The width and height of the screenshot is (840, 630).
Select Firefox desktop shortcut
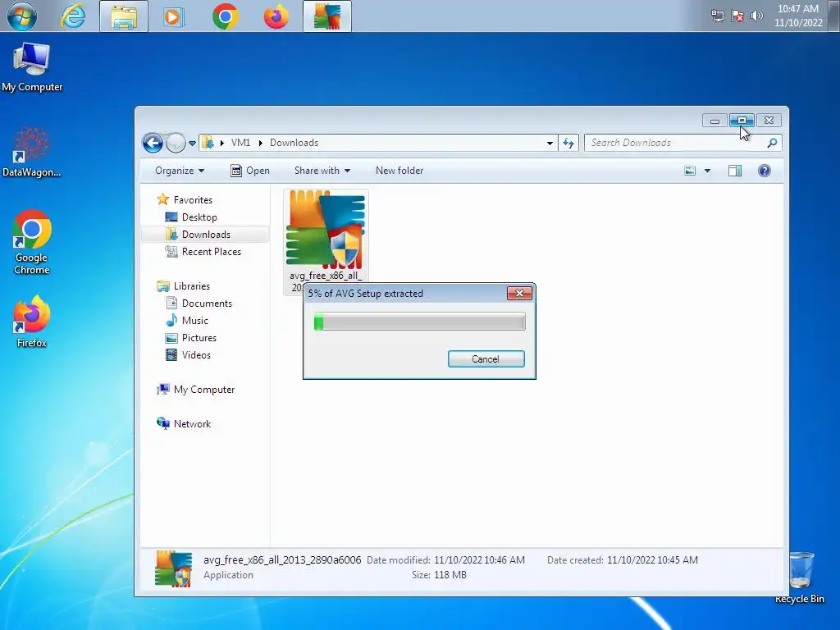32,322
